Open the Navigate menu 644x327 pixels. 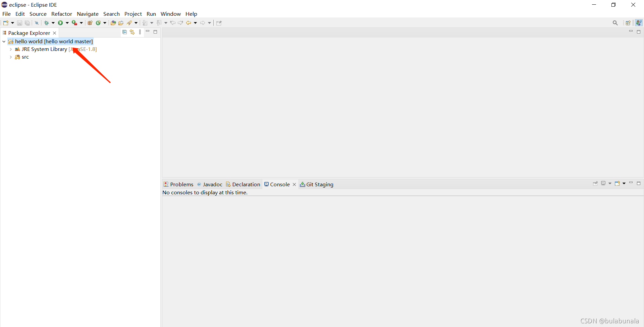[88, 14]
